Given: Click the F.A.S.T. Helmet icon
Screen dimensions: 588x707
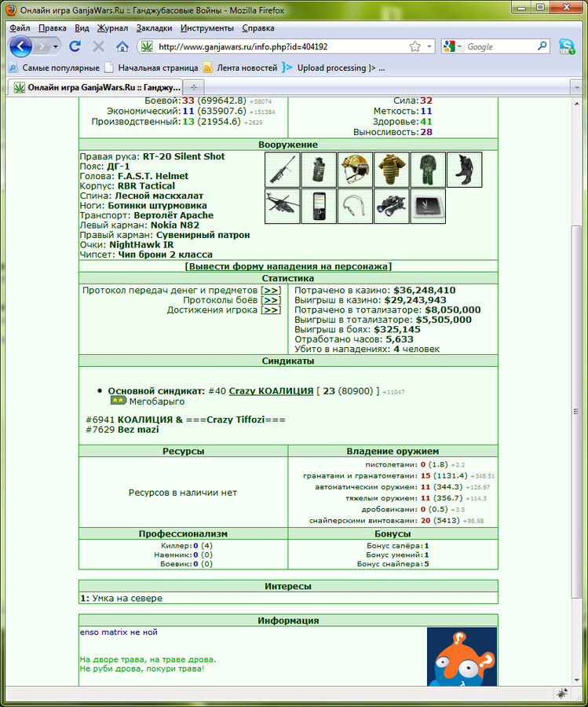Looking at the screenshot, I should tap(355, 170).
